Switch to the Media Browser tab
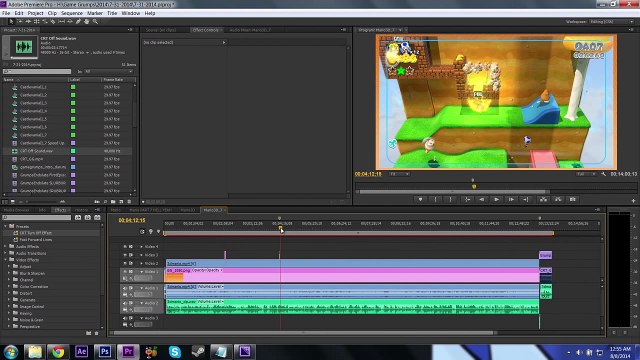This screenshot has height=360, width=640. click(17, 210)
